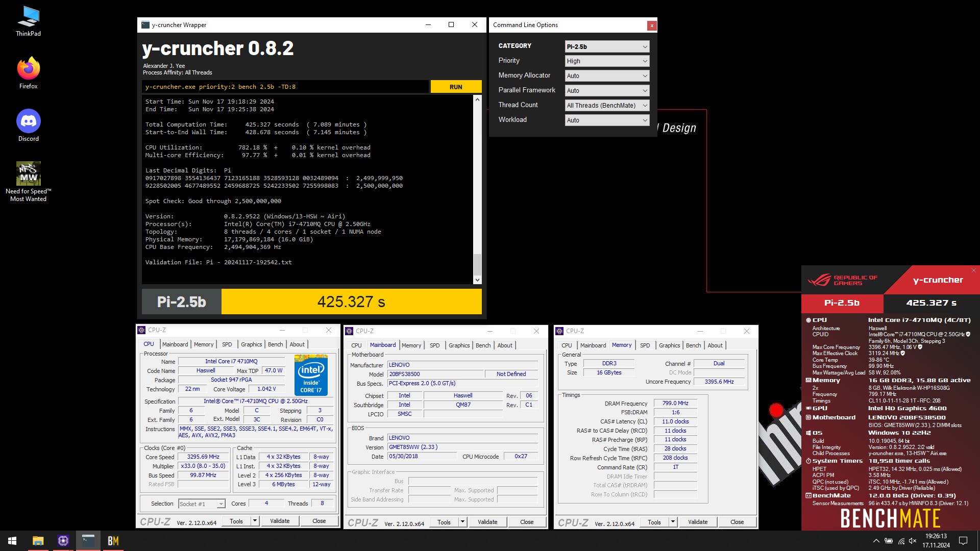Viewport: 980px width, 551px height.
Task: Open the Firefox desktop shortcut
Action: [x=28, y=73]
